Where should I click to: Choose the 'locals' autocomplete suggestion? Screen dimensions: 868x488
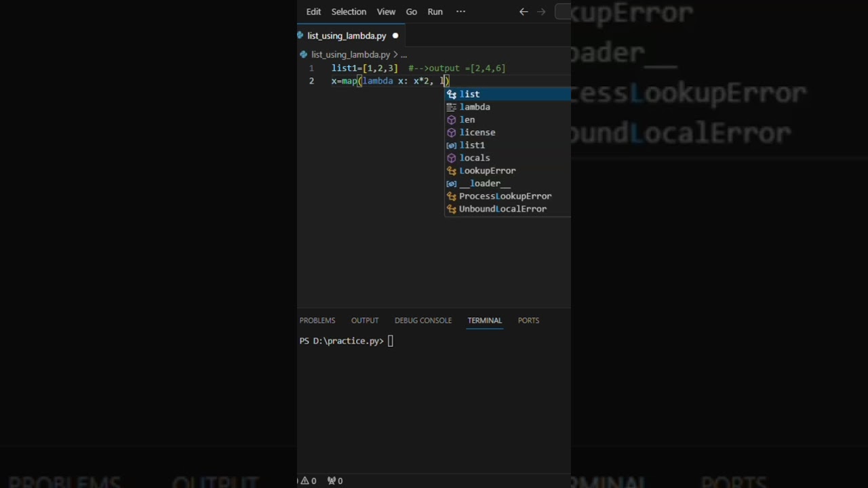[x=507, y=158]
